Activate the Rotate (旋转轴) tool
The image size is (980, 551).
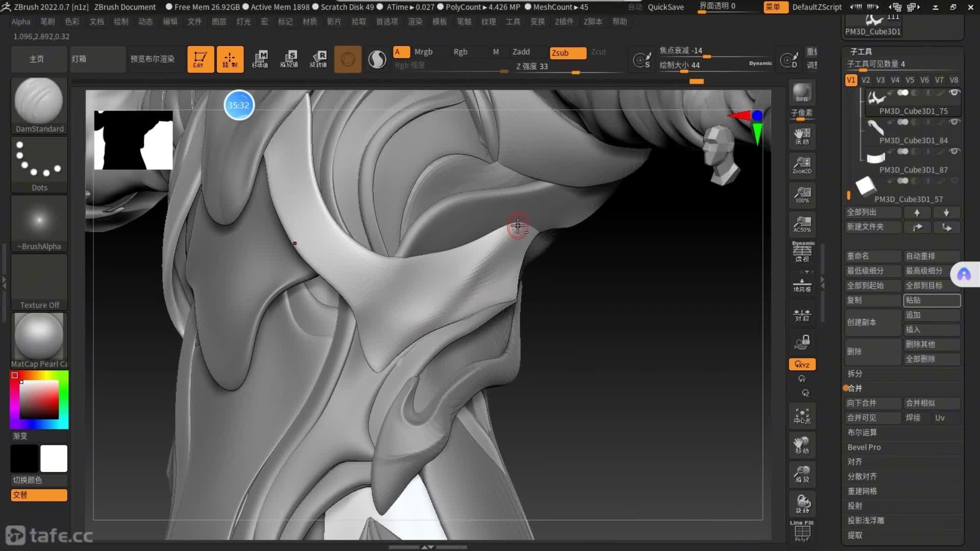coord(318,59)
